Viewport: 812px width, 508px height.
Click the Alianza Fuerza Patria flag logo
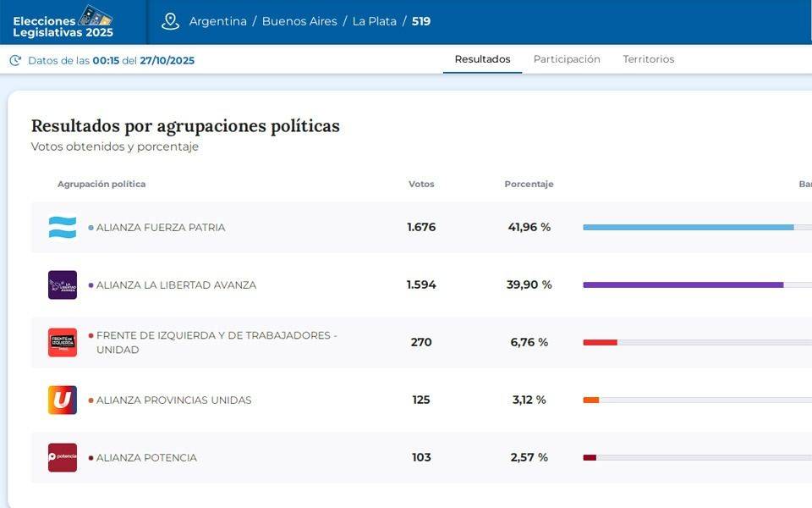click(x=63, y=227)
